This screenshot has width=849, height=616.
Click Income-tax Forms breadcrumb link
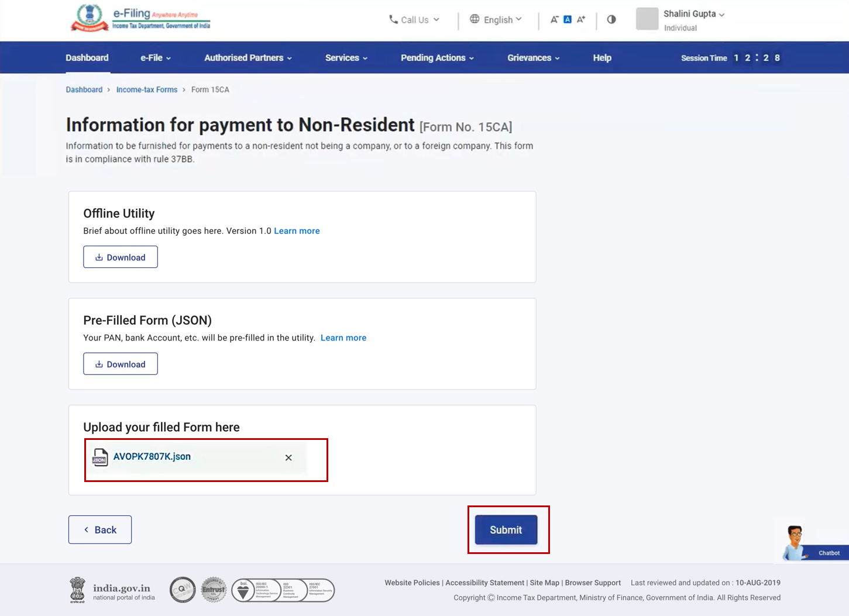coord(146,90)
